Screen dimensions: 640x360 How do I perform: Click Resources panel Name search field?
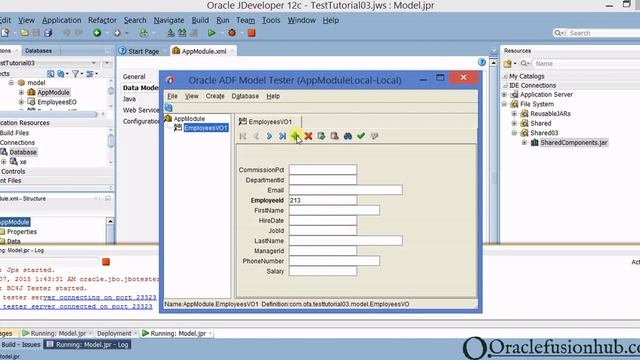586,64
